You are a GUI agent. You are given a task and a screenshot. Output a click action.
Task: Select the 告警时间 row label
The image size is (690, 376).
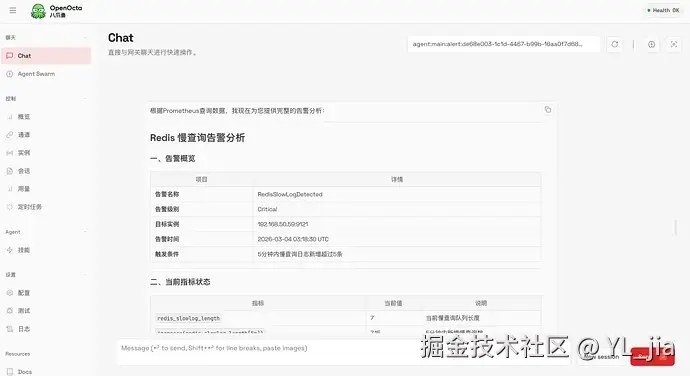(x=167, y=239)
